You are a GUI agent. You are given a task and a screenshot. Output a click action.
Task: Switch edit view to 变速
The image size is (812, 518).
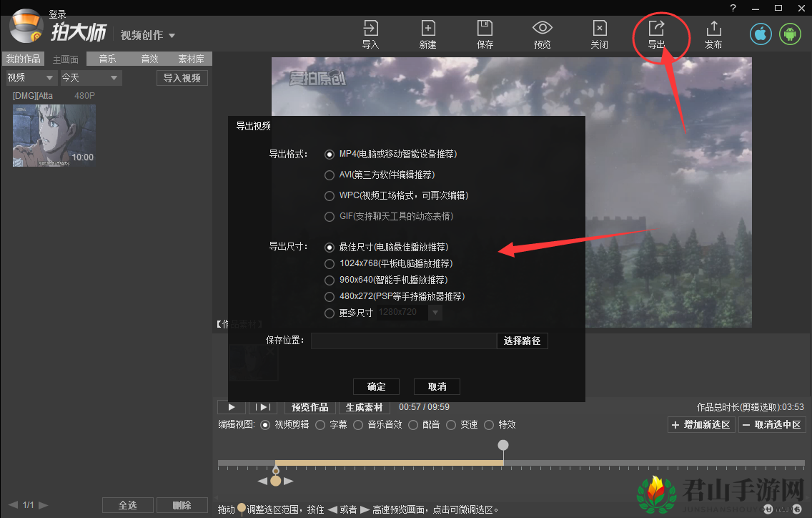click(451, 425)
